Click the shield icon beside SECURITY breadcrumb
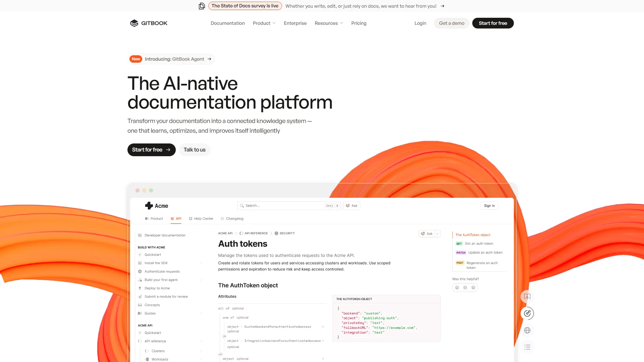 [x=276, y=233]
